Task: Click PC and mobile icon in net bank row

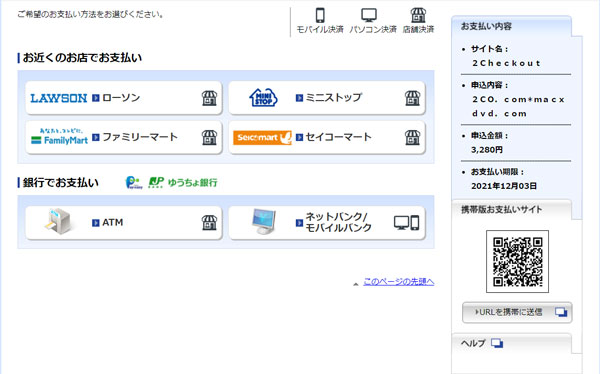Action: point(407,223)
